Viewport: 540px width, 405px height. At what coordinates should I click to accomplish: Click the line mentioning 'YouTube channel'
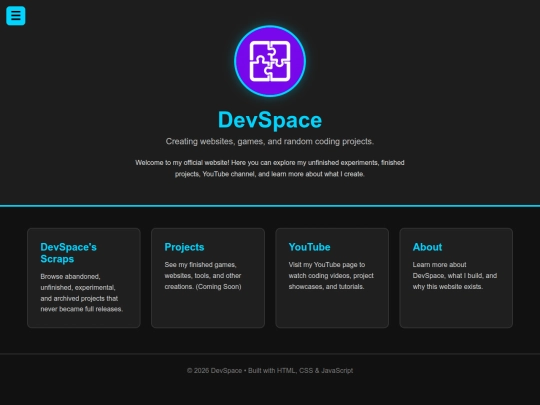tap(270, 174)
